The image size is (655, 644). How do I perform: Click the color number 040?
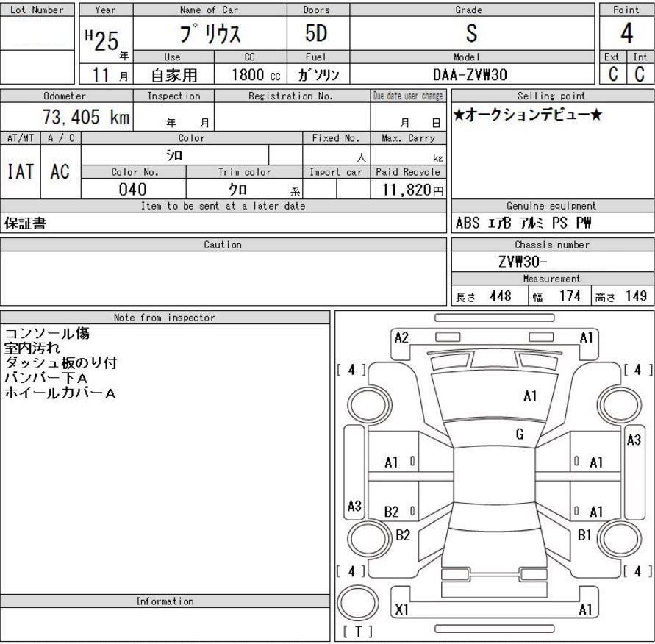(132, 189)
